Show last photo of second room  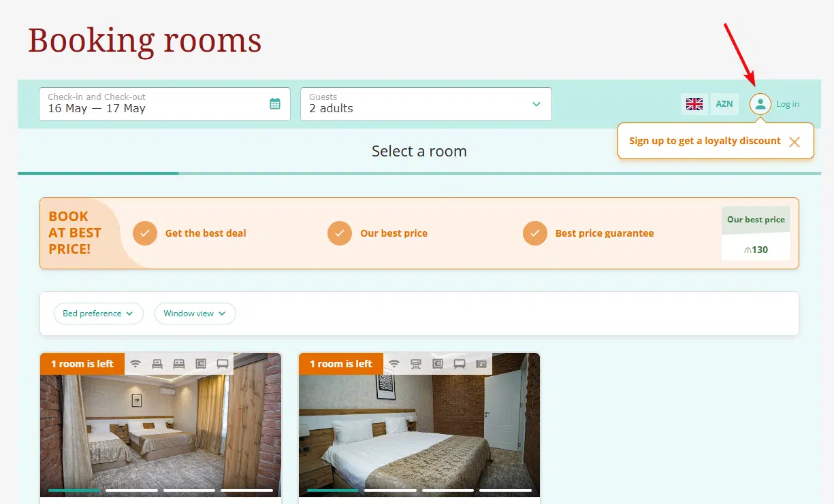coord(505,490)
